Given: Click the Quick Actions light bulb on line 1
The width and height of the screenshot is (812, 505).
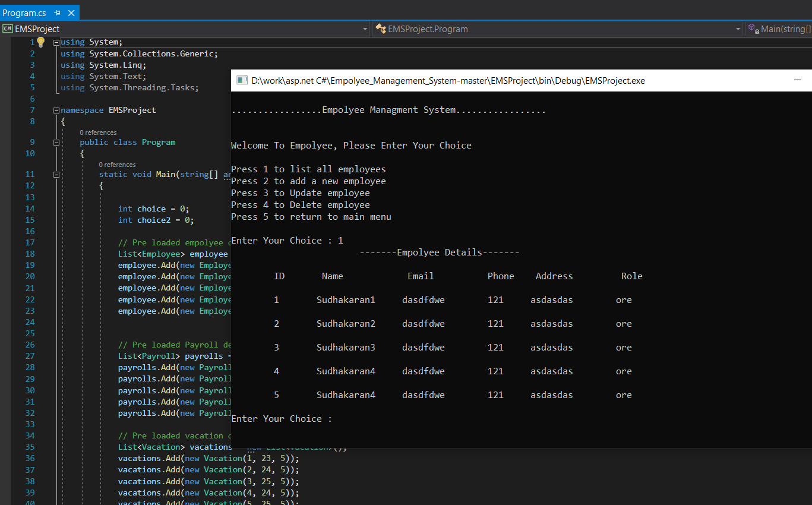Looking at the screenshot, I should coord(40,42).
